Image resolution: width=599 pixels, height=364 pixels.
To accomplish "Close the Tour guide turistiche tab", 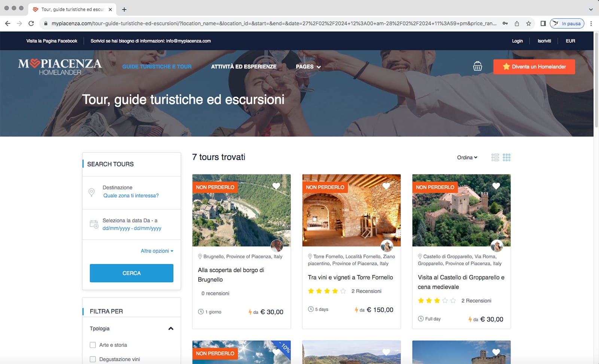I will [x=110, y=9].
